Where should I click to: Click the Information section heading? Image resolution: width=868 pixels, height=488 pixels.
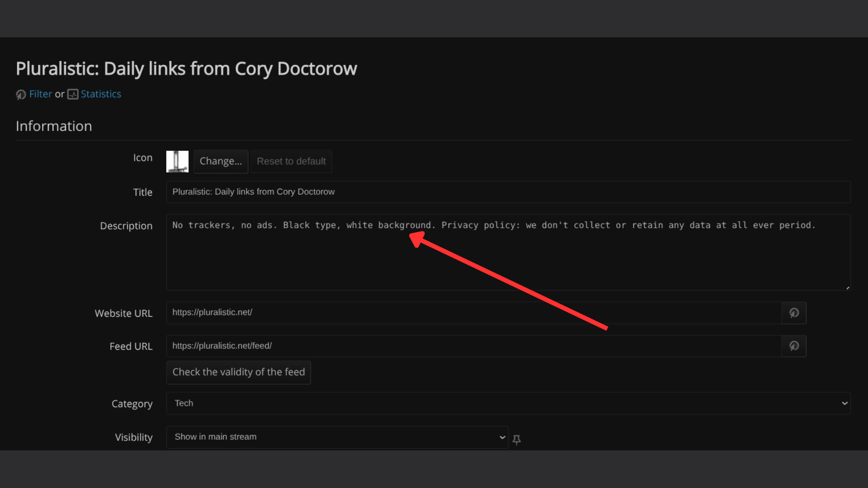point(54,126)
